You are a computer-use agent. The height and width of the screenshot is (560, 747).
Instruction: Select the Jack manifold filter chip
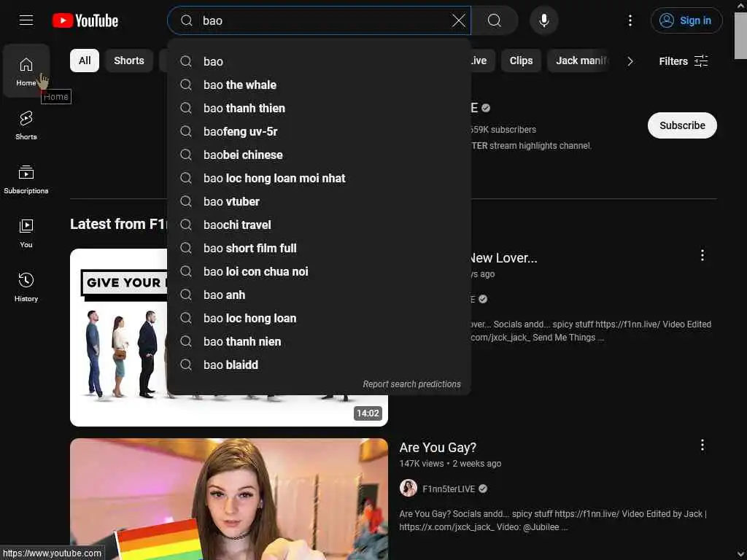point(578,61)
